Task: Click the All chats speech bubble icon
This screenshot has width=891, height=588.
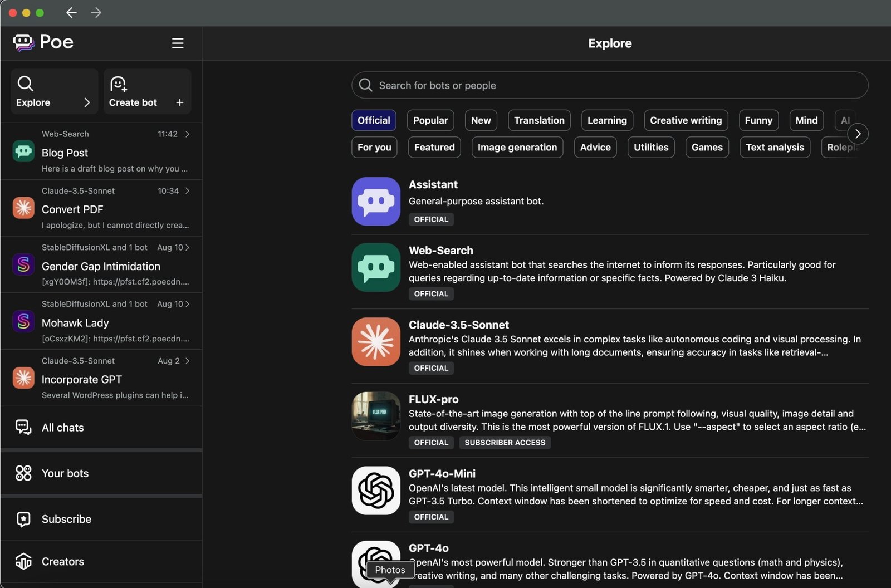Action: [x=23, y=427]
